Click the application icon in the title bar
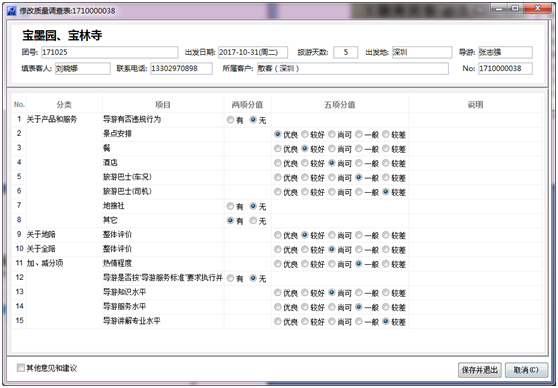The image size is (558, 388). pyautogui.click(x=11, y=11)
